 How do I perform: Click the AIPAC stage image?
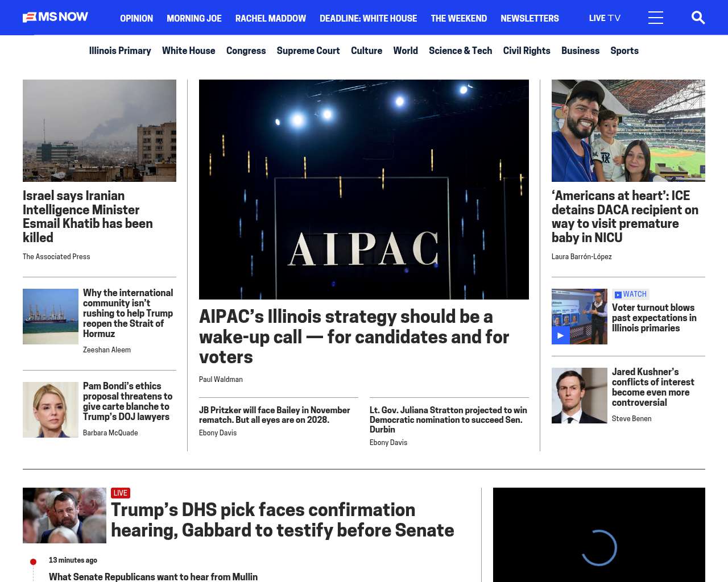(363, 189)
